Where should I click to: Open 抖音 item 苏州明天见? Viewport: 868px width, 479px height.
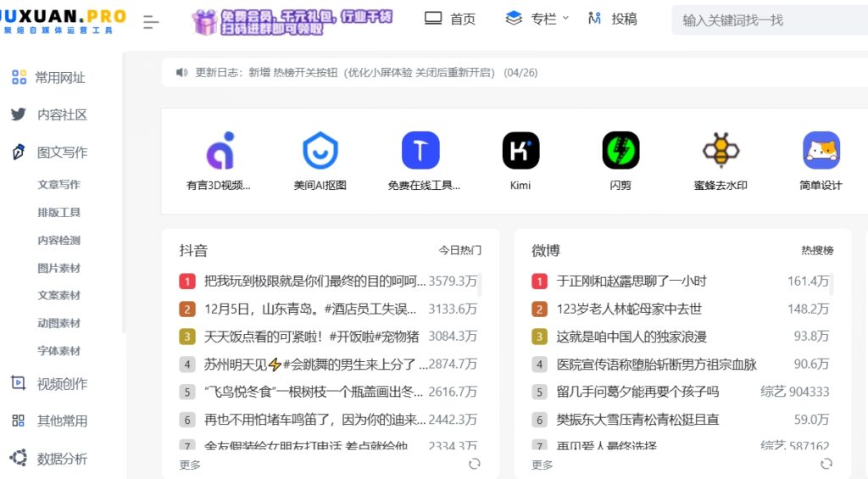315,364
